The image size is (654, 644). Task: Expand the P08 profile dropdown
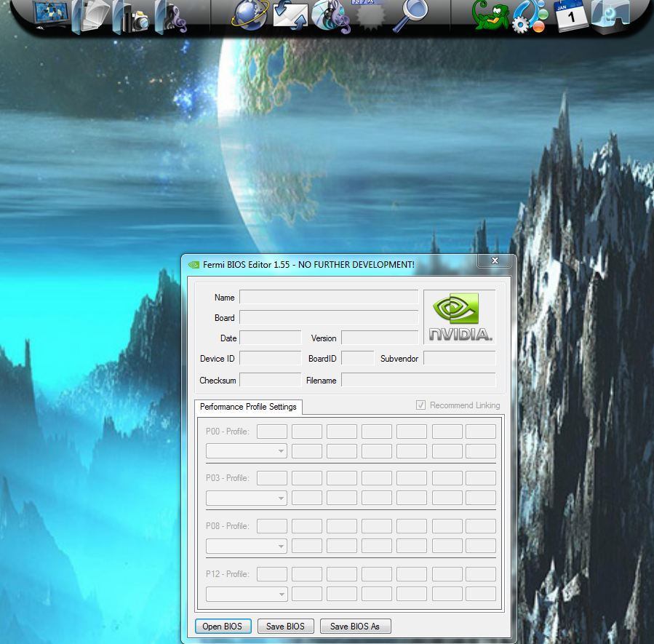click(247, 546)
